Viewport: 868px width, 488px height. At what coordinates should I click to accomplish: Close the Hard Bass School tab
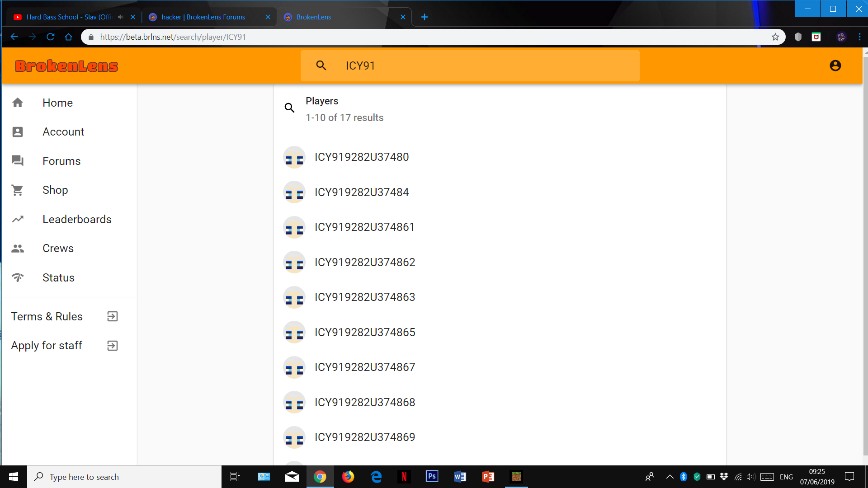coord(133,17)
